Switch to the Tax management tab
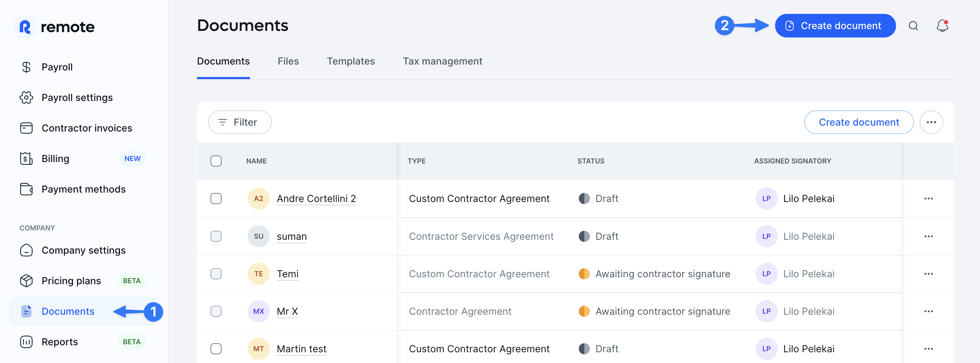The image size is (980, 363). (x=442, y=61)
